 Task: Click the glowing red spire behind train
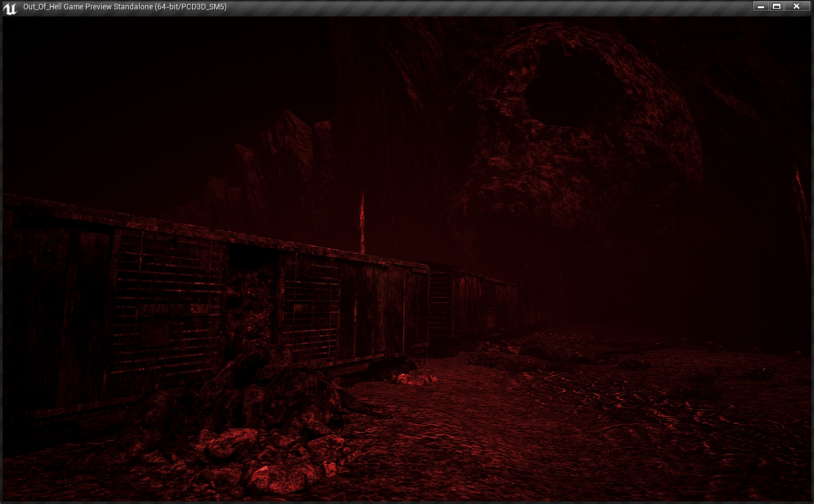click(x=362, y=224)
